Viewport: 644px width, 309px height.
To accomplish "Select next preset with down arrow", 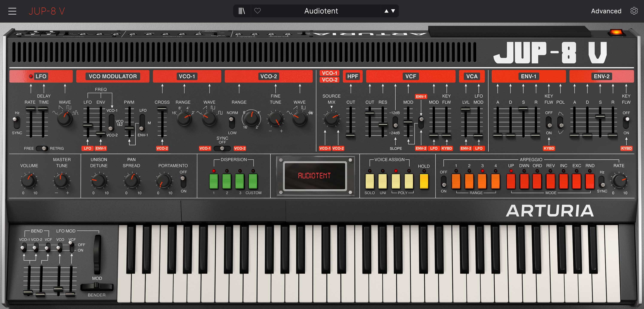I will pyautogui.click(x=393, y=11).
